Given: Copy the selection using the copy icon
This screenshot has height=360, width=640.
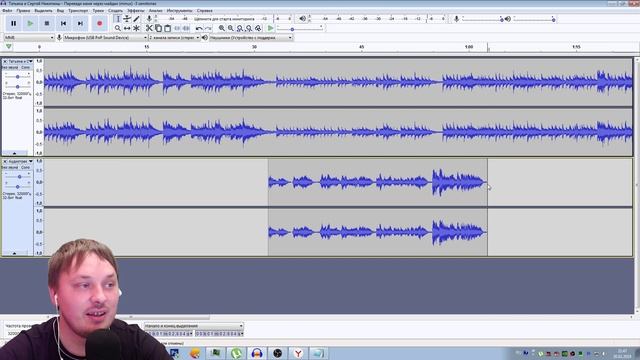Looking at the screenshot, I should (x=158, y=28).
